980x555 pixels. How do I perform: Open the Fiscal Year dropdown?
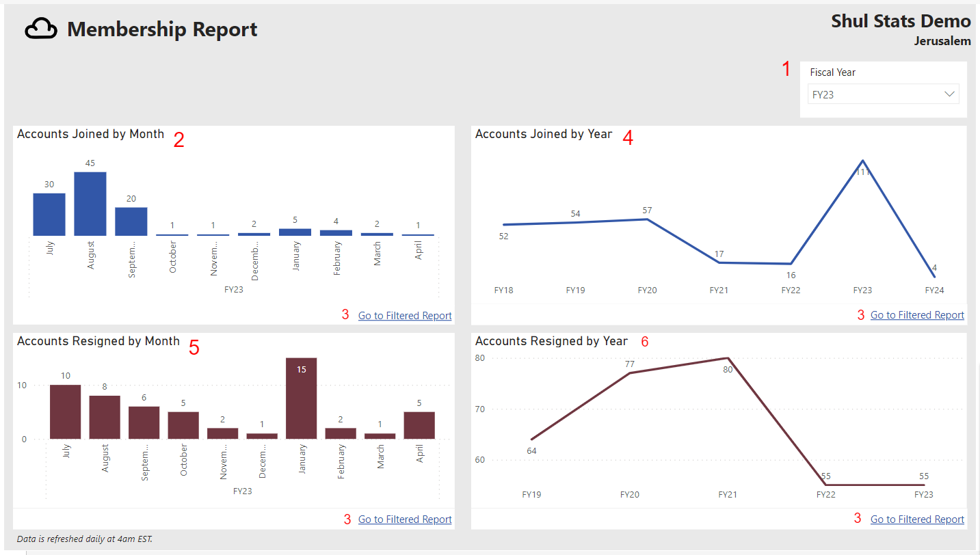[883, 94]
